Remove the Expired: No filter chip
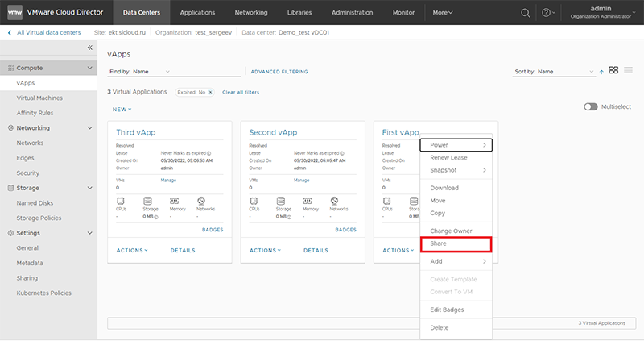644x341 pixels. [x=210, y=92]
